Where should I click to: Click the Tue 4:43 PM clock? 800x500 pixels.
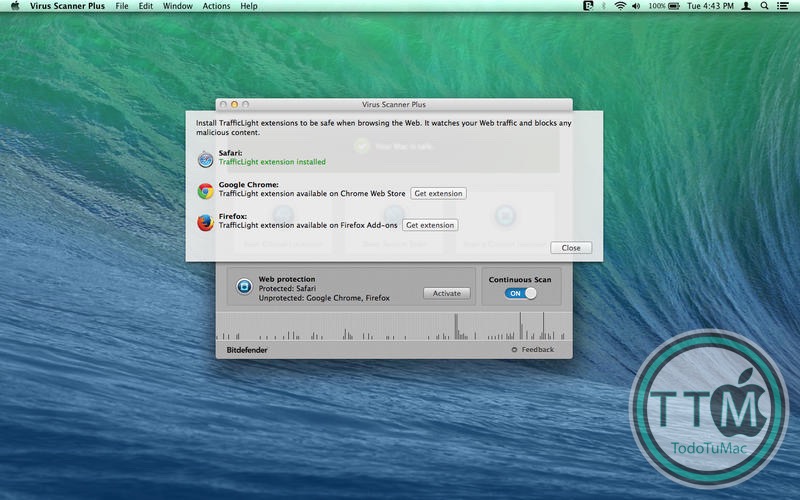click(x=710, y=6)
